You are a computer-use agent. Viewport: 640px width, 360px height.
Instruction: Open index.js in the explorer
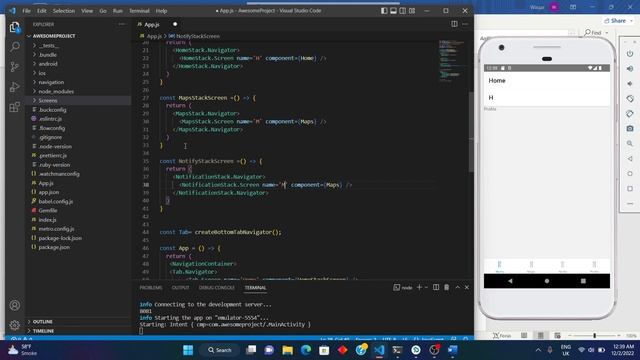point(47,220)
